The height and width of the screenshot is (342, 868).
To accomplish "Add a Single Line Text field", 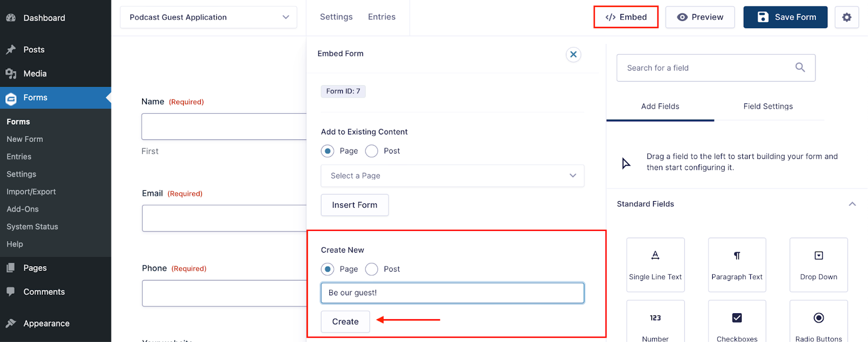I will click(655, 265).
